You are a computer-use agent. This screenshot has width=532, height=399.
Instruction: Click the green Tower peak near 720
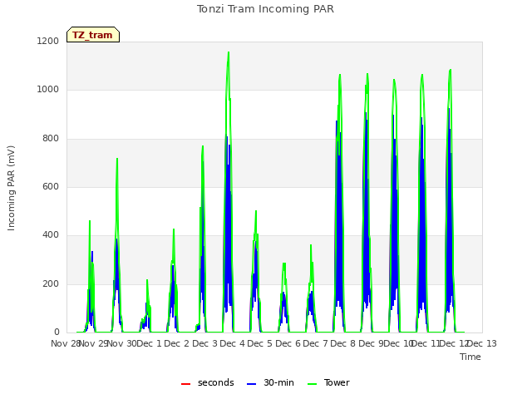pos(117,159)
